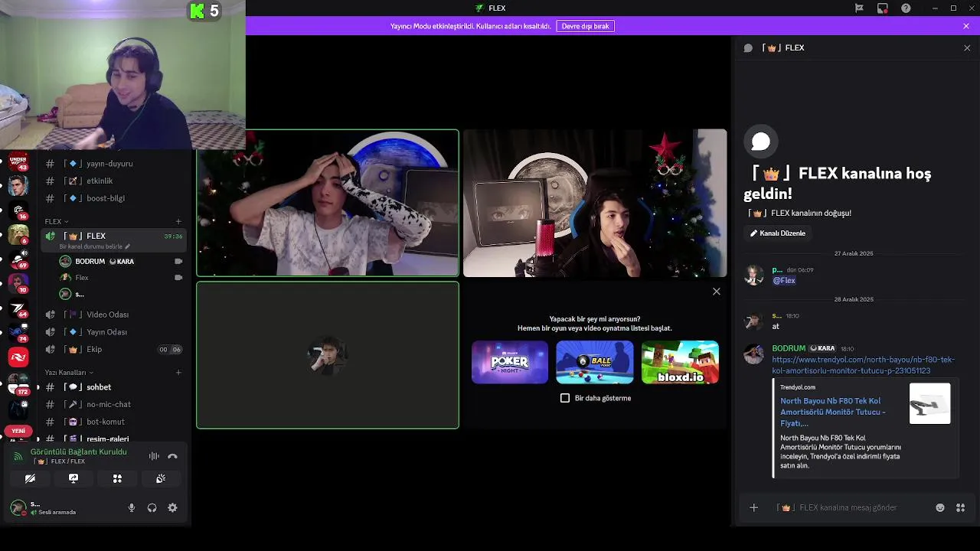
Task: Click 'Devre dışı bırak' button
Action: click(x=585, y=26)
